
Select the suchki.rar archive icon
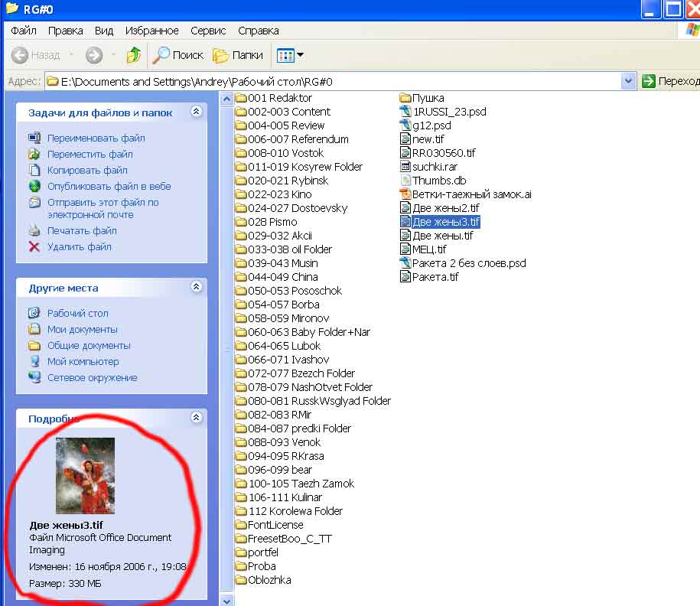click(x=405, y=167)
